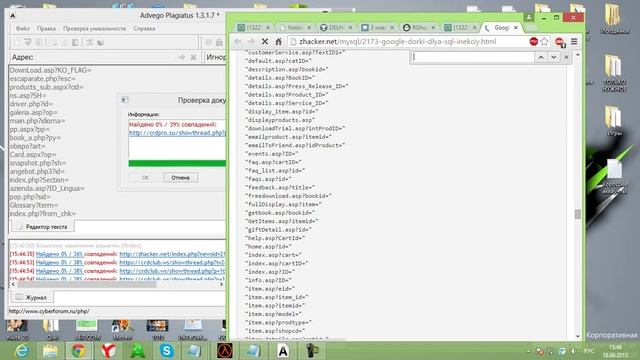The image size is (640, 360).
Task: Open the Half-Life lambda taskbar icon
Action: [x=224, y=351]
